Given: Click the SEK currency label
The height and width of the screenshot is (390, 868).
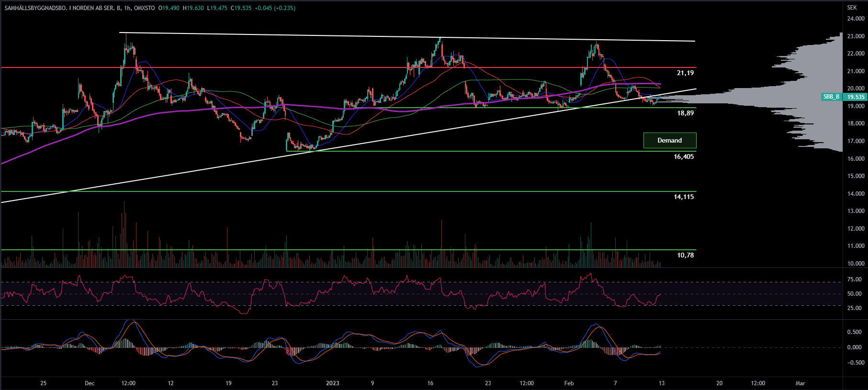Looking at the screenshot, I should pyautogui.click(x=852, y=8).
